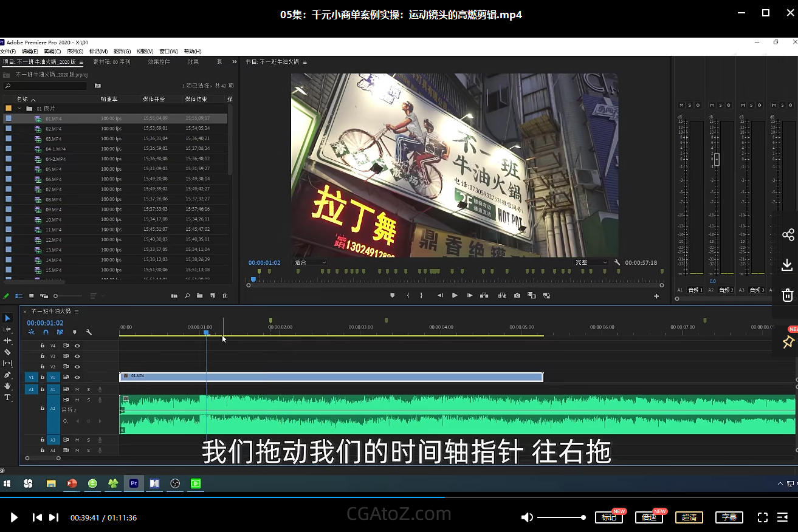Collapse the 01 原片 bin folder
The image size is (798, 532).
point(19,109)
